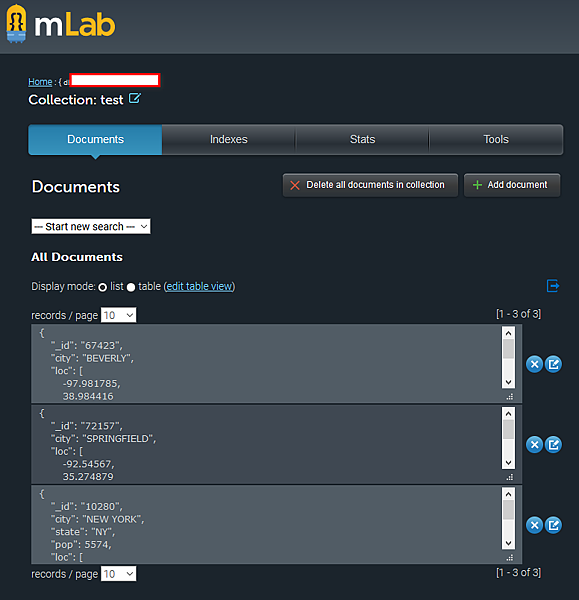Click the 35.274879 coordinate value

88,477
